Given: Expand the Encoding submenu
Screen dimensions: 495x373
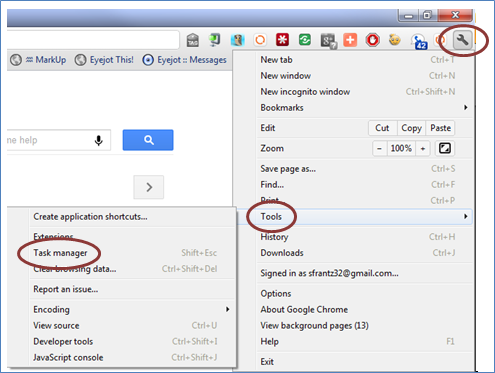Looking at the screenshot, I should click(132, 309).
